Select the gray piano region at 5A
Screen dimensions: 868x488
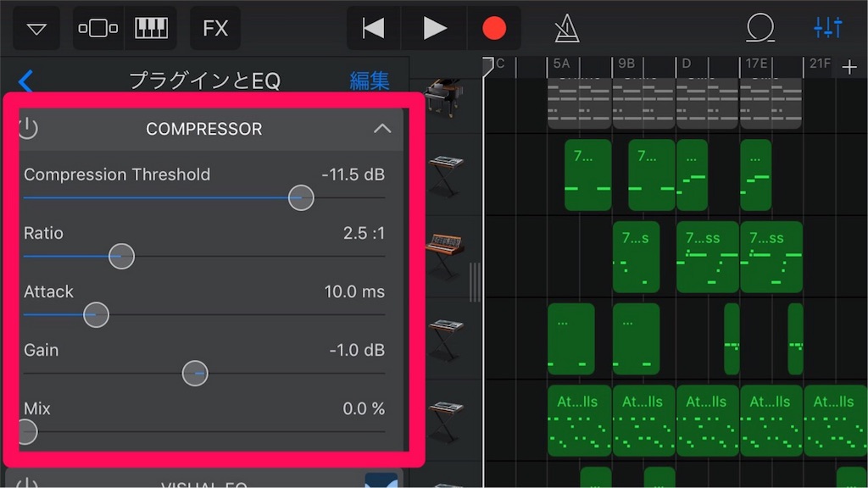(579, 103)
